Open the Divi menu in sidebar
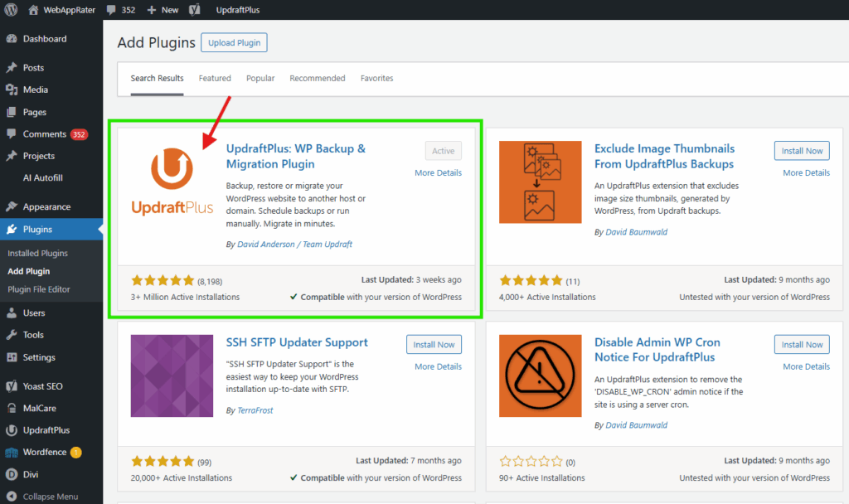849x504 pixels. click(31, 475)
